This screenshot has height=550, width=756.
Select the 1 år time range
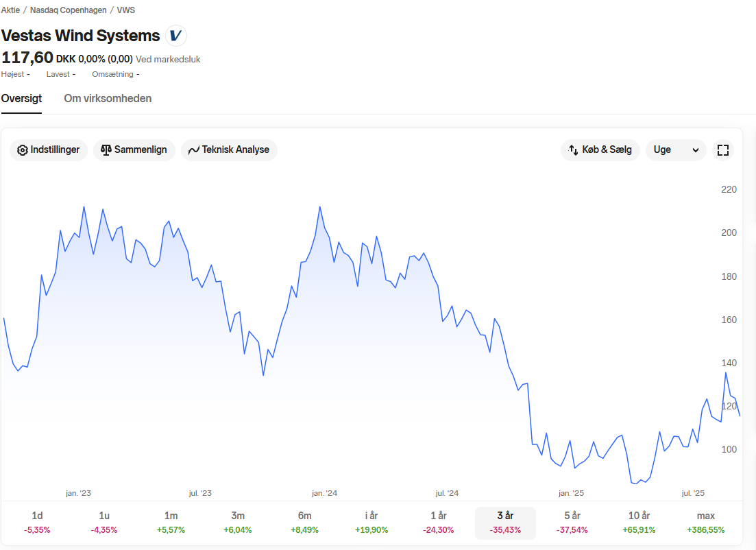coord(438,523)
